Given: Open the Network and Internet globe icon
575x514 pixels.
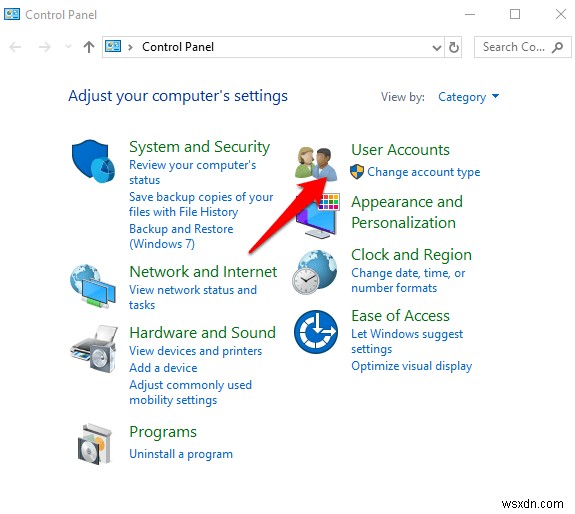Looking at the screenshot, I should point(93,286).
